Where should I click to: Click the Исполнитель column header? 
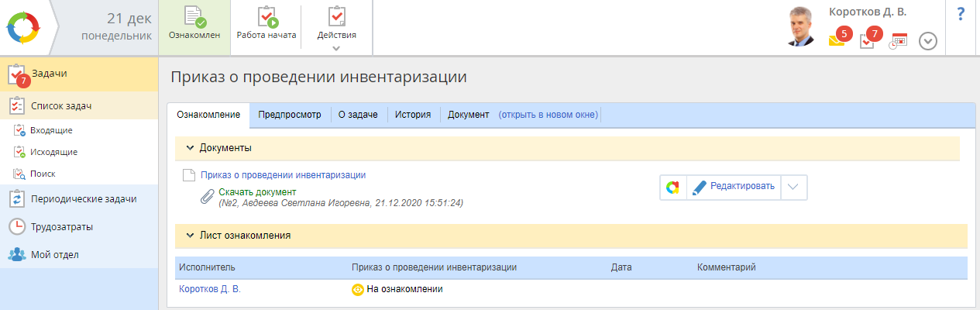coord(207,267)
